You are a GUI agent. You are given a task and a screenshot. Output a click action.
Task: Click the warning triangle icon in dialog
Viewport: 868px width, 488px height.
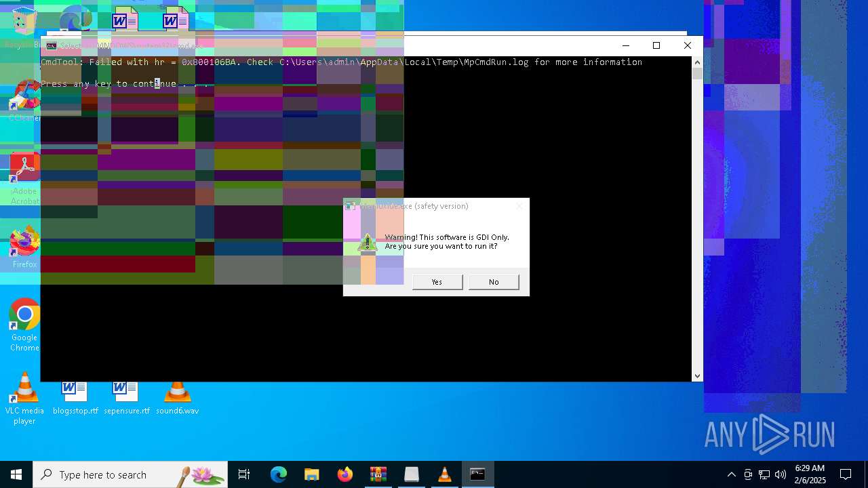coord(368,241)
